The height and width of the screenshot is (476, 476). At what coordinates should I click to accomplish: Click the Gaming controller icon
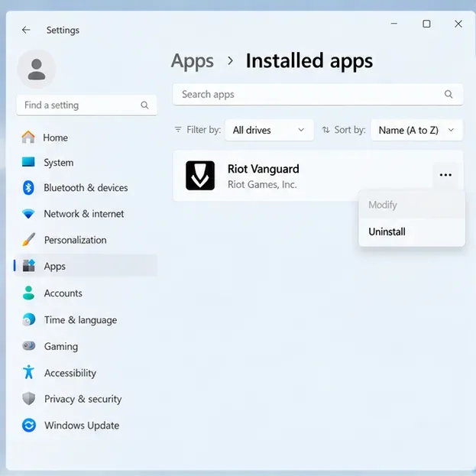coord(29,346)
